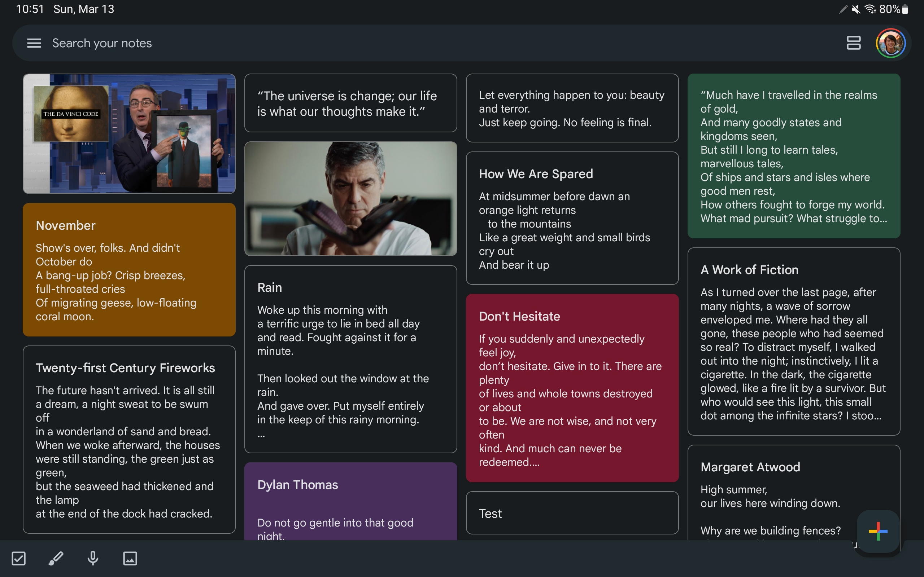Image resolution: width=924 pixels, height=577 pixels.
Task: Open the hamburger navigation menu
Action: (x=34, y=43)
